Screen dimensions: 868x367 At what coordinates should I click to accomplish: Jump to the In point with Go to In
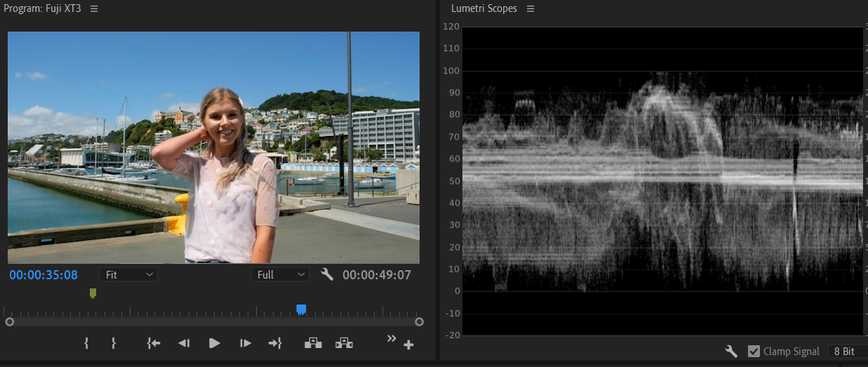pyautogui.click(x=154, y=343)
